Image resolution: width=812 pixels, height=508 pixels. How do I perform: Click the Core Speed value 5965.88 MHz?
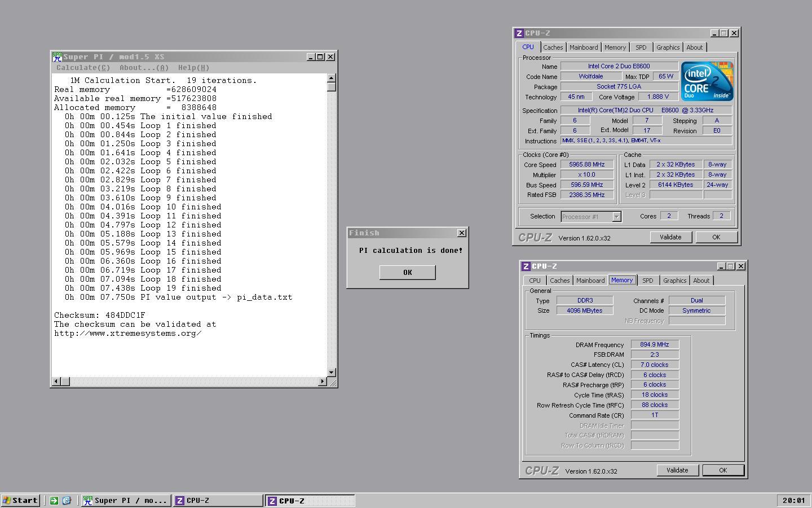coord(586,165)
